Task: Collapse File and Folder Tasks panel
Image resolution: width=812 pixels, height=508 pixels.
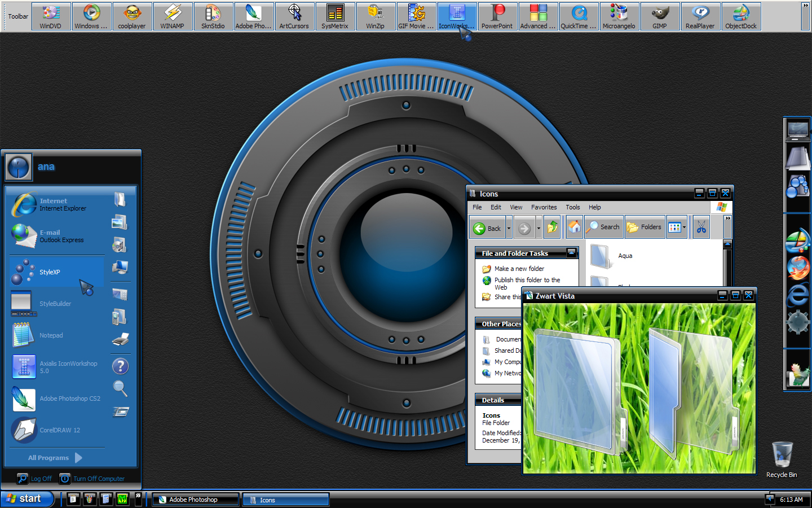Action: click(x=571, y=252)
